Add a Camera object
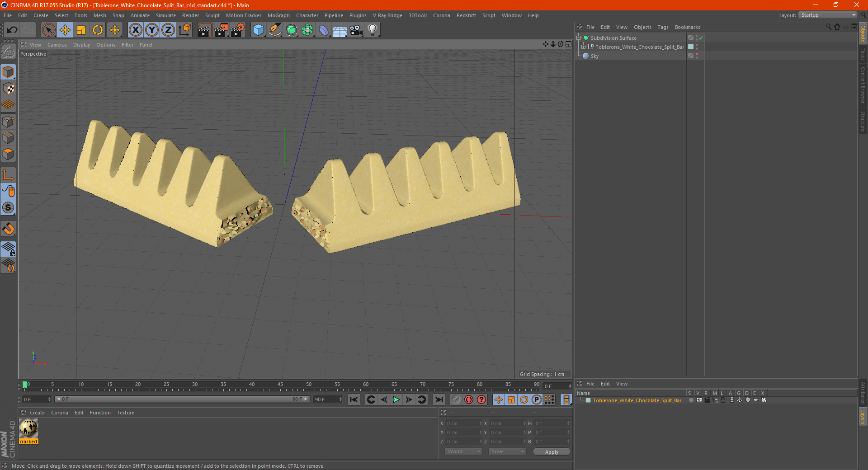The image size is (868, 470). [x=356, y=30]
